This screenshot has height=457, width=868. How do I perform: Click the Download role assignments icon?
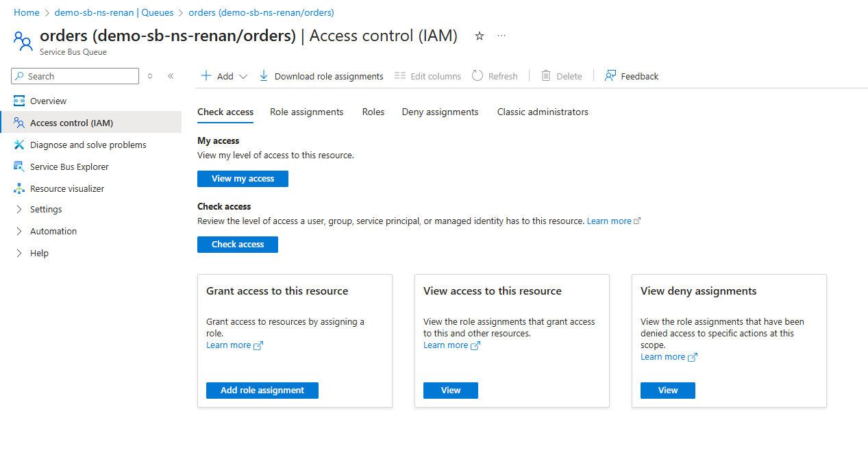point(264,76)
